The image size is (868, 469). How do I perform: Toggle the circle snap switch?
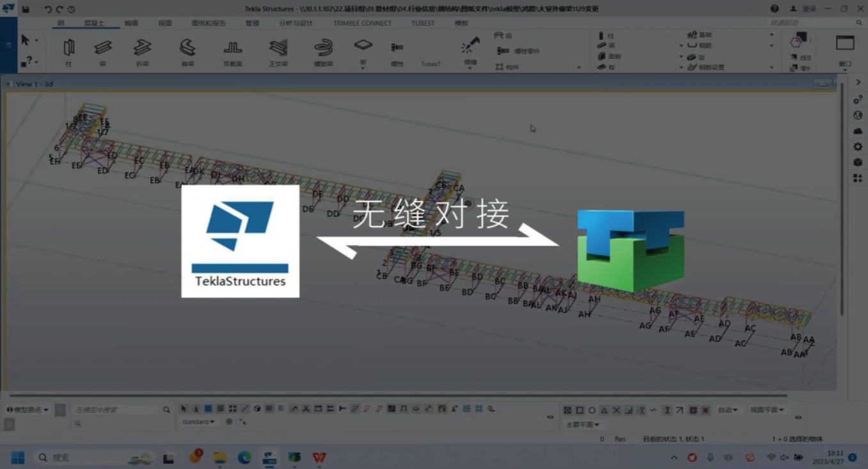point(592,410)
